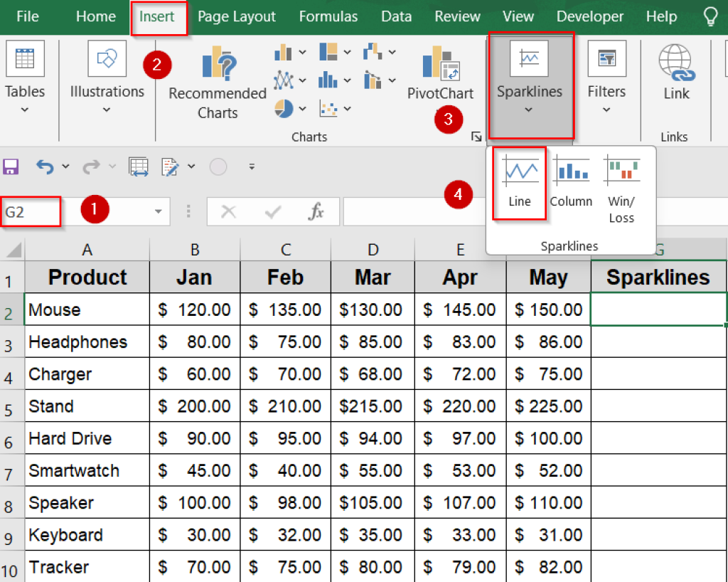
Task: Switch to the Insert tab
Action: (159, 16)
